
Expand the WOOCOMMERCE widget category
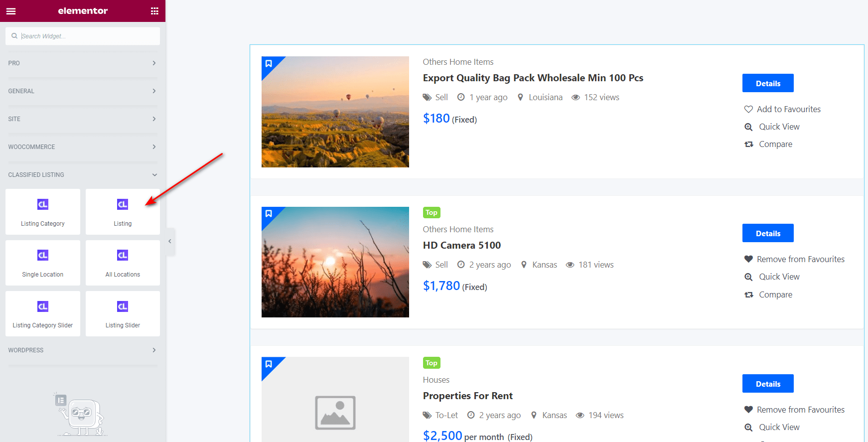[x=83, y=147]
